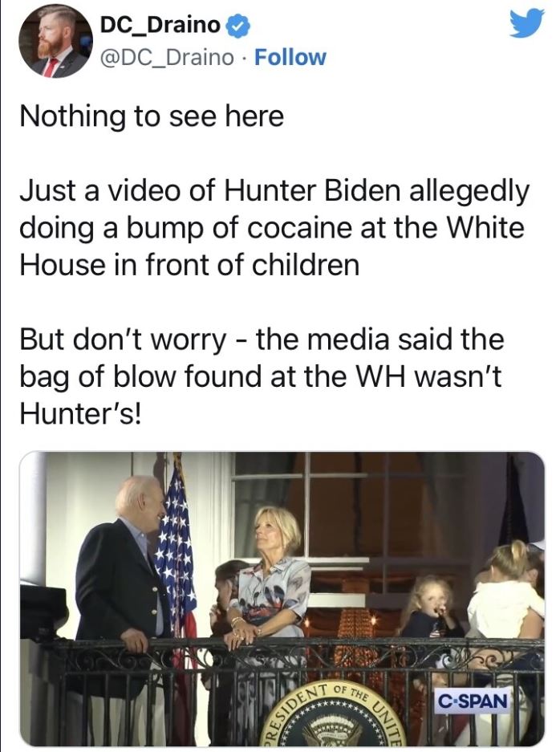Click the blue verified checkmark badge
The image size is (560, 752).
pos(237,26)
